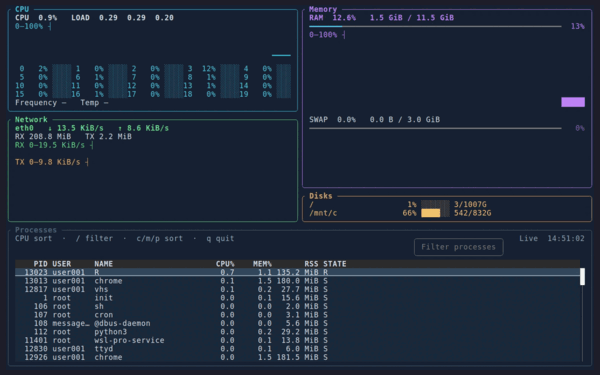
Task: Select the @dbus-daemon process row
Action: [298, 323]
